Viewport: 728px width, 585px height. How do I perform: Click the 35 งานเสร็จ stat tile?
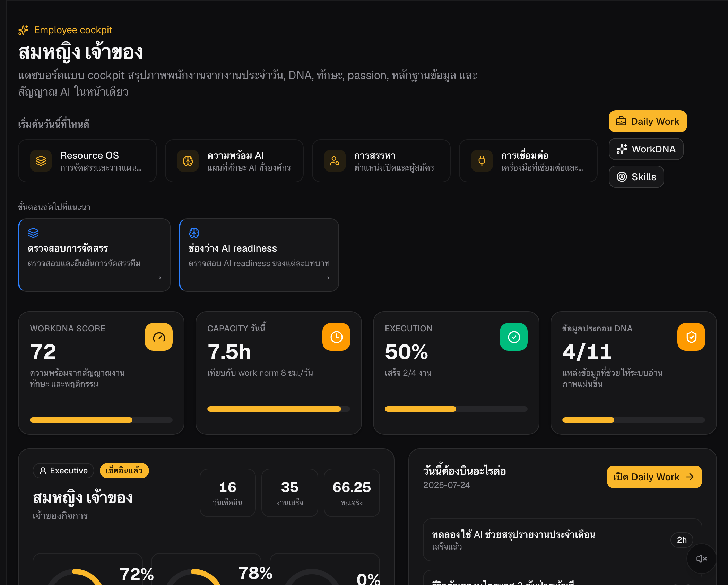[290, 493]
